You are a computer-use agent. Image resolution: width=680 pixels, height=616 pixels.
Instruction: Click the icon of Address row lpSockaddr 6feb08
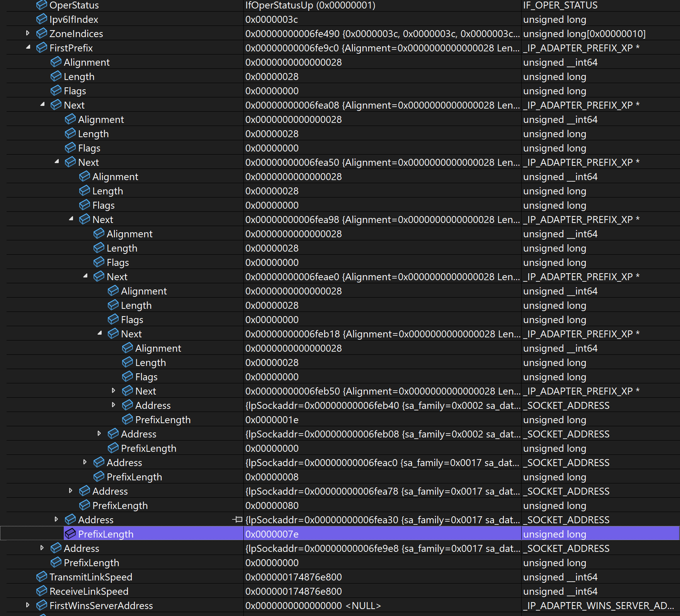coord(113,434)
